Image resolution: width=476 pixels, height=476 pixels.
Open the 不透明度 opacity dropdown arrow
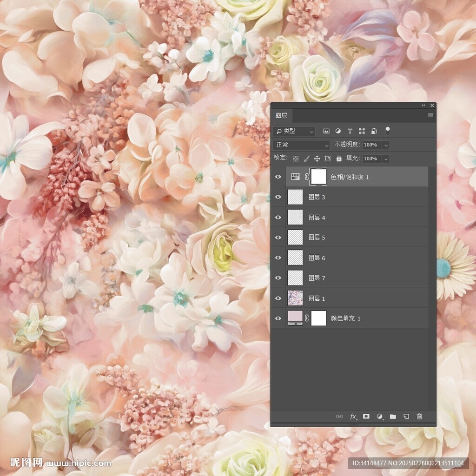tap(386, 145)
